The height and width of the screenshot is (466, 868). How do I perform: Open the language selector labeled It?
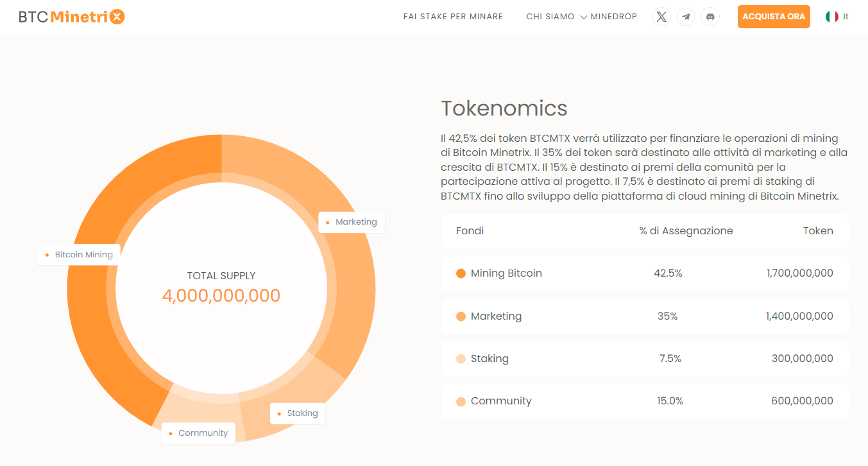[x=837, y=17]
